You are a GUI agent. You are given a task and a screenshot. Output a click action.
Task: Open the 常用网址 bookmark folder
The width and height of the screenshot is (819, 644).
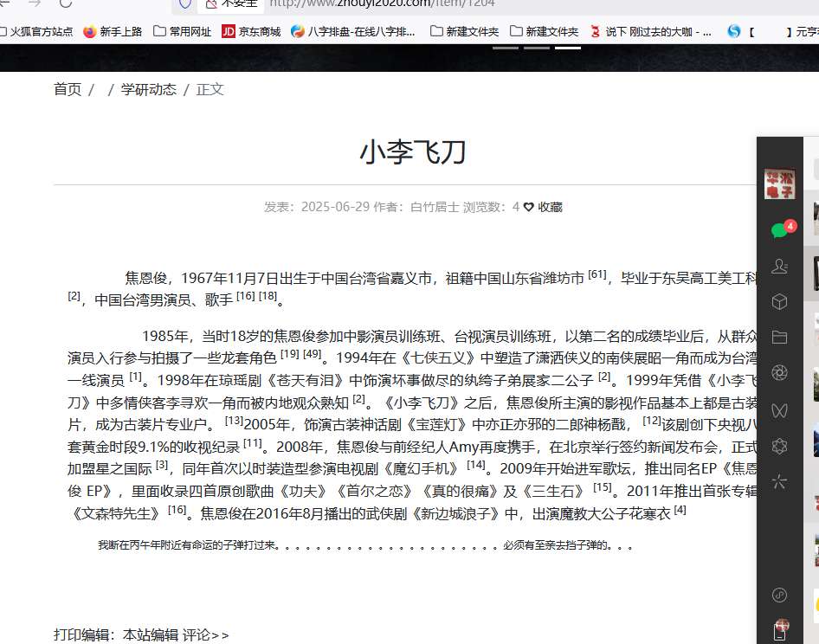pos(183,32)
